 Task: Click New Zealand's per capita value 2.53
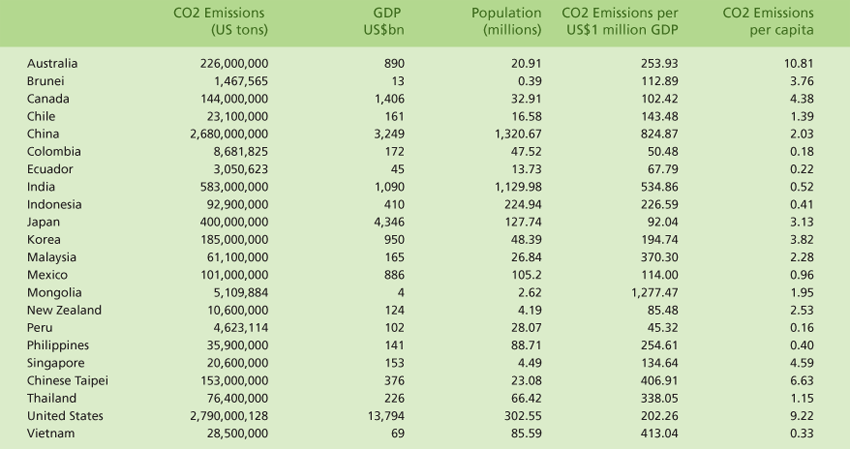(802, 310)
